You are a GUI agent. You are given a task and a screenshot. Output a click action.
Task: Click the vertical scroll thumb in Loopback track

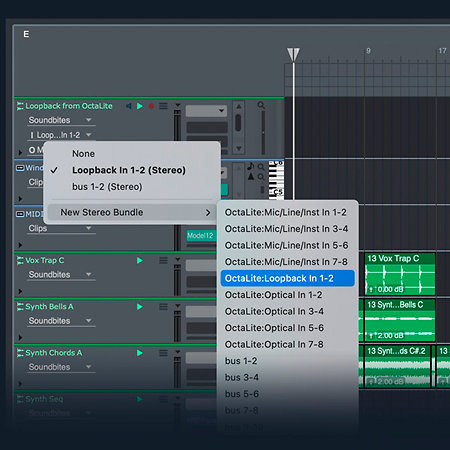[238, 123]
